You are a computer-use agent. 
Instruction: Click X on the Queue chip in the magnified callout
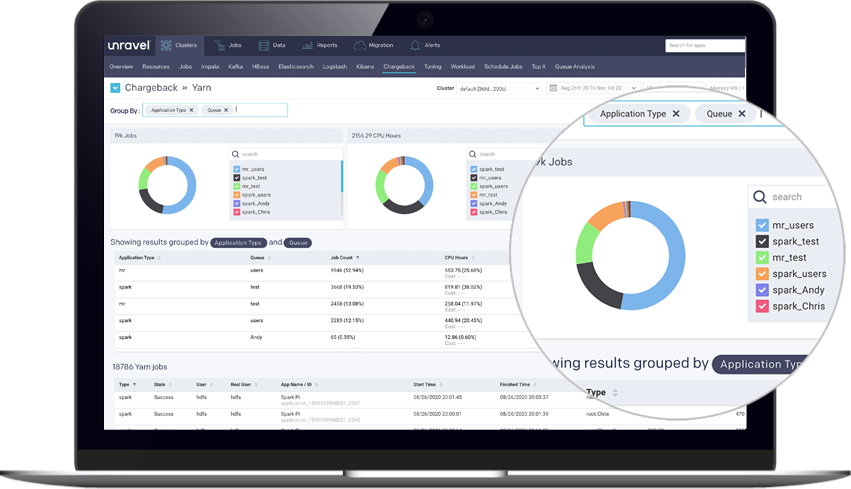[742, 113]
